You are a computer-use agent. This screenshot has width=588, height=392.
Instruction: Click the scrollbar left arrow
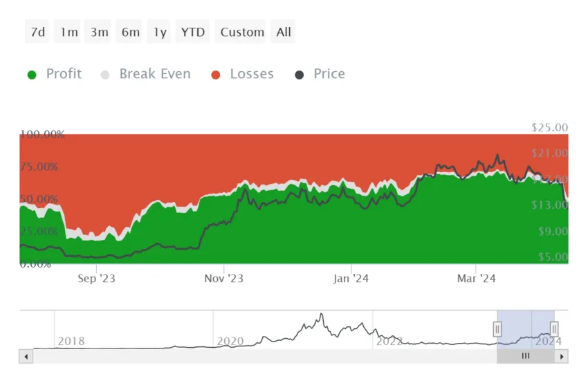click(26, 357)
